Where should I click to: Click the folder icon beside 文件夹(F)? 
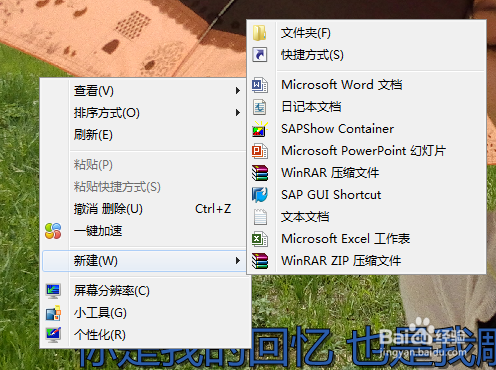pos(259,33)
